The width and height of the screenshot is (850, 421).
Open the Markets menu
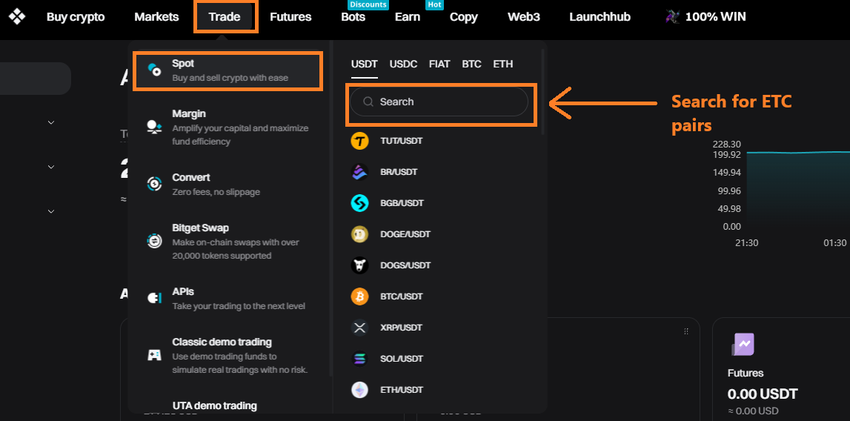click(x=157, y=17)
